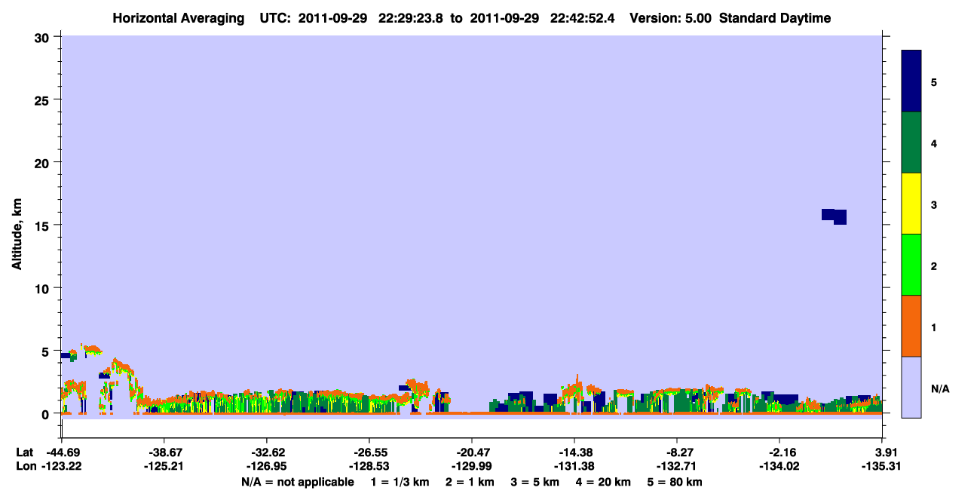Click the longitude value '-131.38'

(574, 466)
